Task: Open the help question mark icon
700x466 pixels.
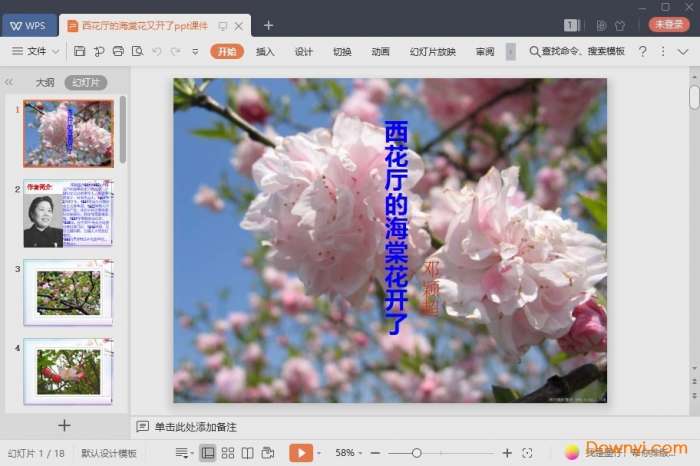Action: [642, 51]
